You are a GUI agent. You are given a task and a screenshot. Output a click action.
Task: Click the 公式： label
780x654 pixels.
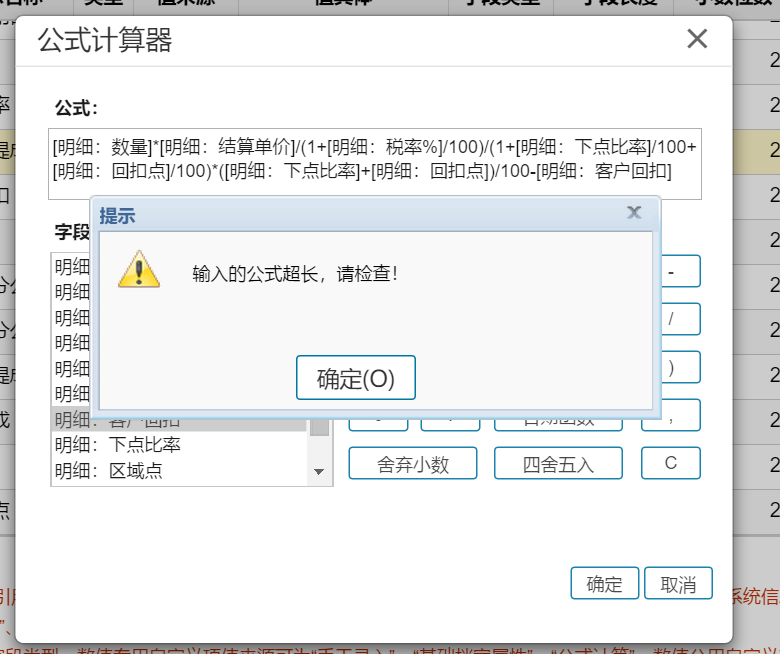tap(76, 108)
